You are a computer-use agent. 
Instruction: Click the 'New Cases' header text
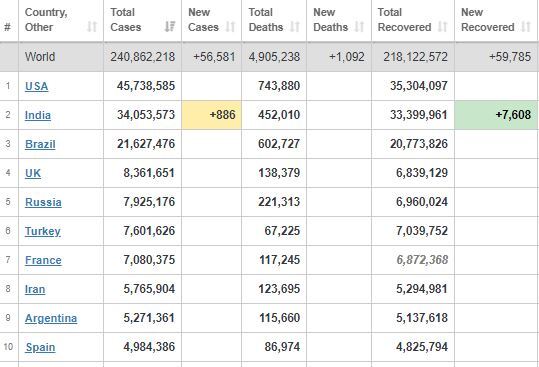pos(203,20)
